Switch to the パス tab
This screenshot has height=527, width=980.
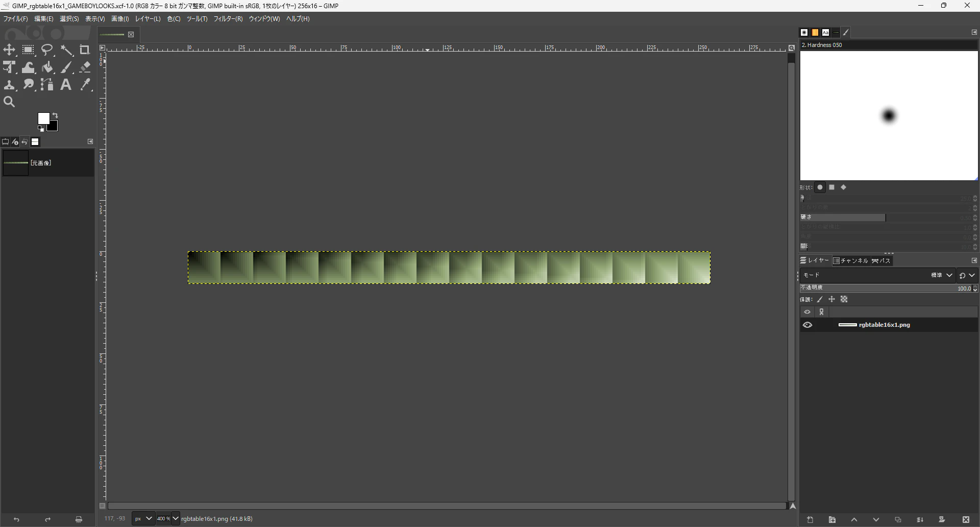(x=881, y=261)
